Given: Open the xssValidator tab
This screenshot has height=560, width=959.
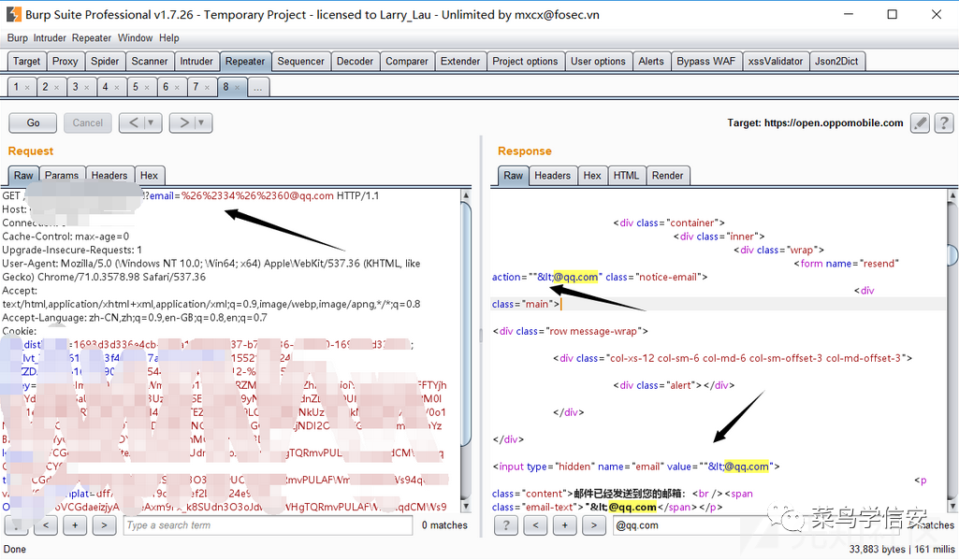Looking at the screenshot, I should (776, 61).
